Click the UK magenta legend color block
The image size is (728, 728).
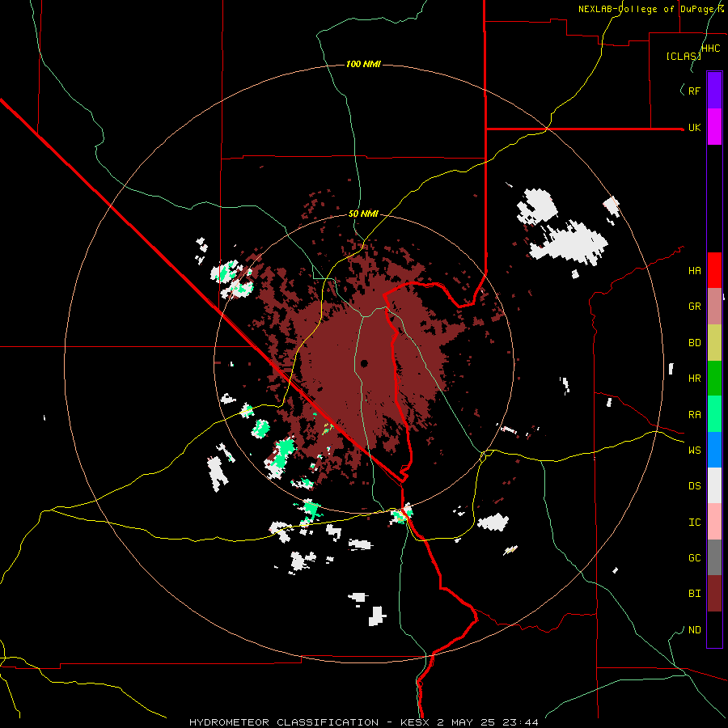(714, 127)
